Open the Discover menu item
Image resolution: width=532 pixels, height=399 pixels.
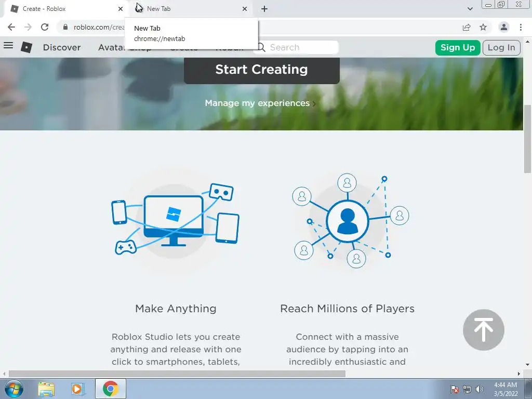coord(62,47)
